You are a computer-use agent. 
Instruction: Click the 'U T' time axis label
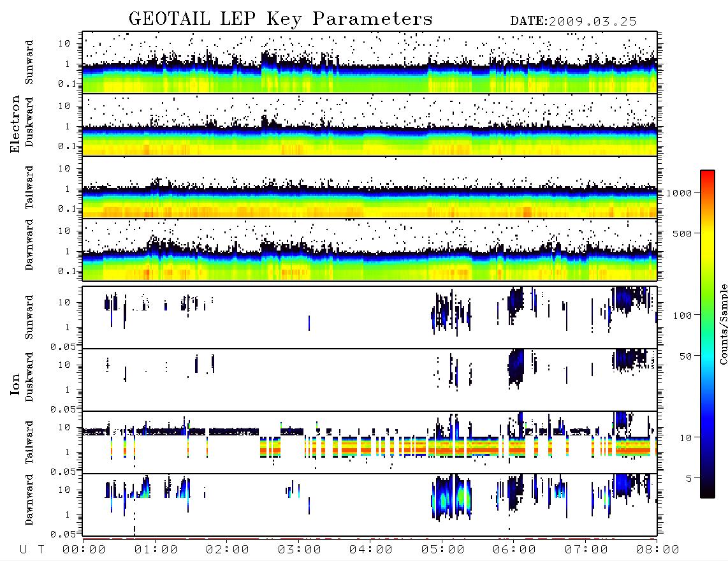pos(32,550)
